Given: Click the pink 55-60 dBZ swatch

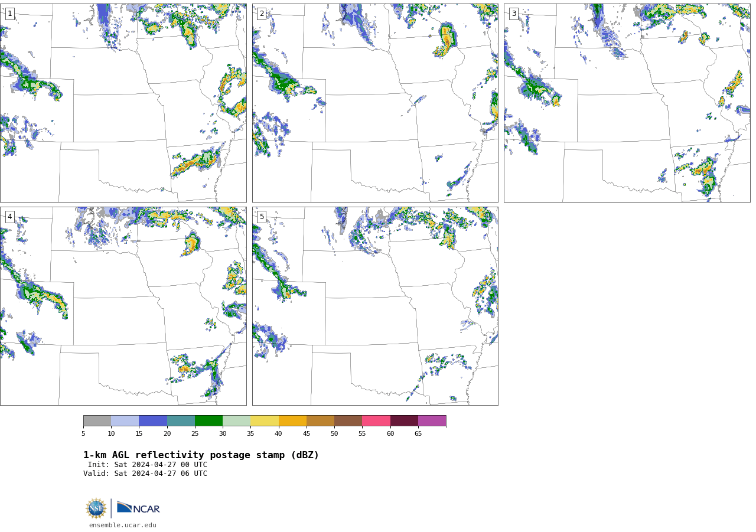Looking at the screenshot, I should [x=376, y=421].
